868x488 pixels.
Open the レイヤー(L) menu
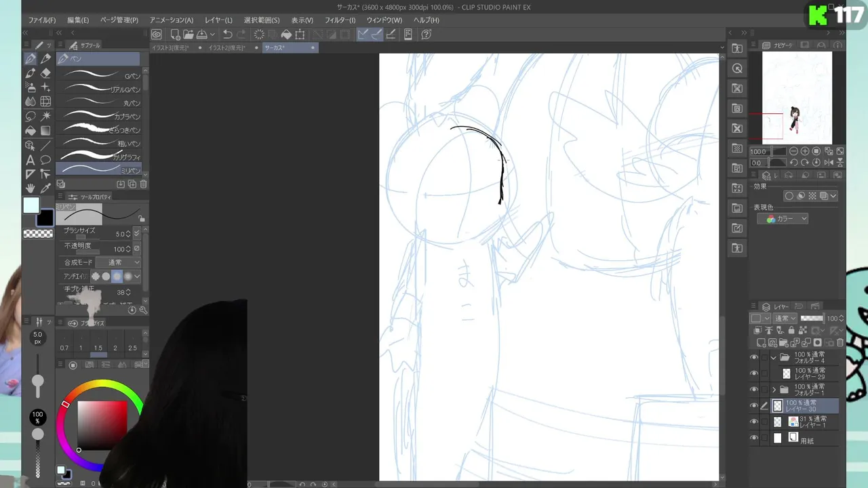coord(218,20)
